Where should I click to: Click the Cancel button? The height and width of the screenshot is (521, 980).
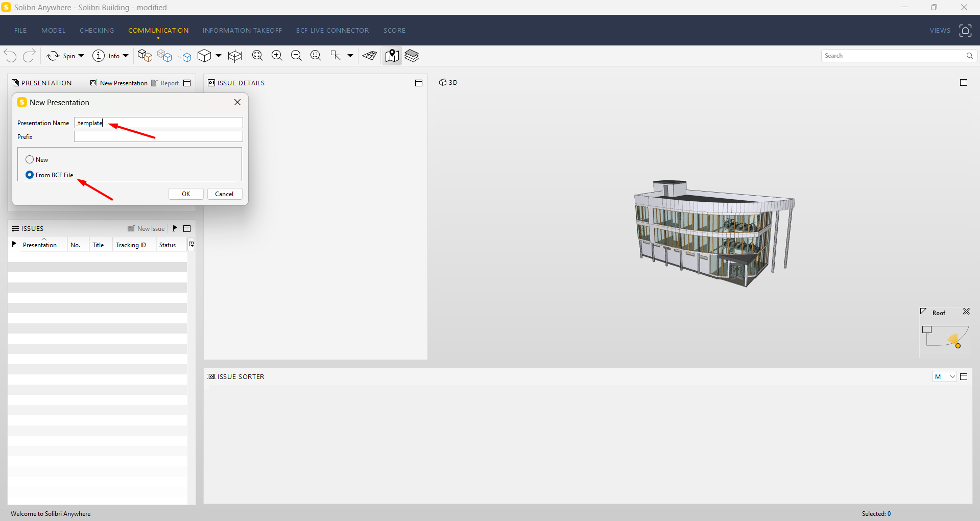pos(224,194)
